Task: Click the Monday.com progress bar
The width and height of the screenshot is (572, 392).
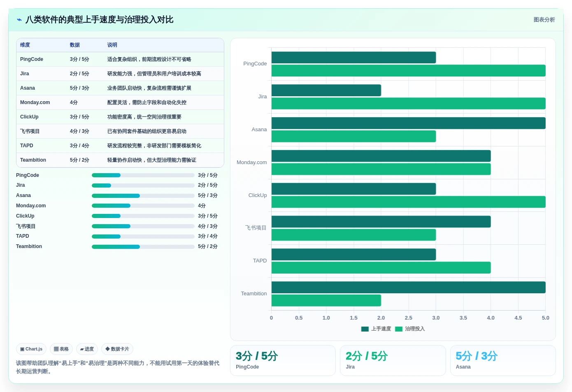Action: [x=143, y=206]
